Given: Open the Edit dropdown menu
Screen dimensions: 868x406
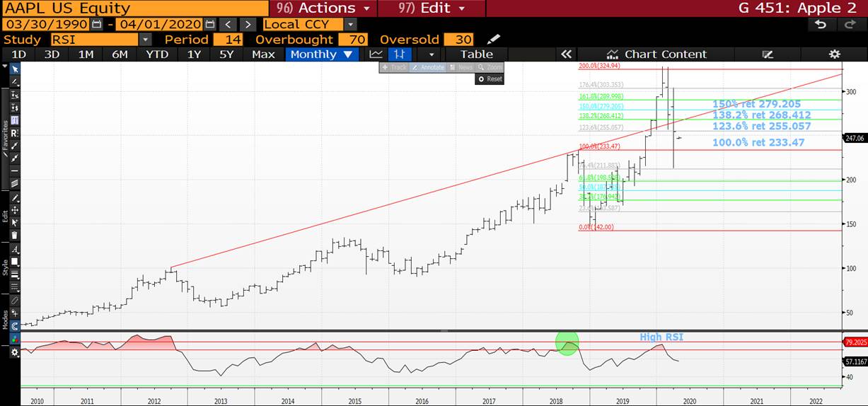Looking at the screenshot, I should pos(432,8).
